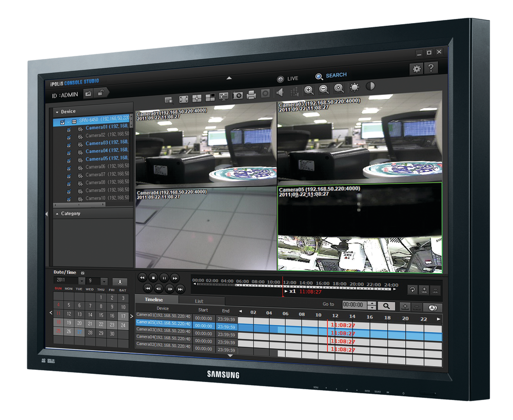Uncheck the Camera02 checkbox

[x=68, y=135]
